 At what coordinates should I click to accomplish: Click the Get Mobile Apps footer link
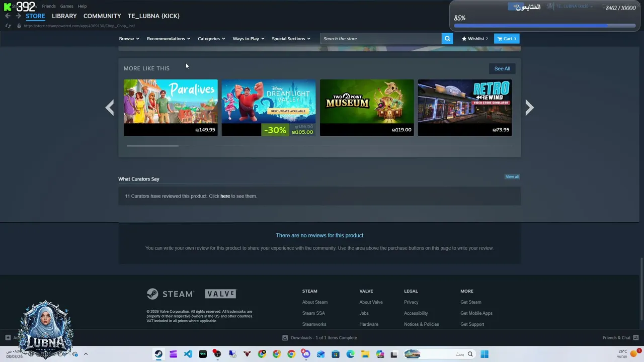[476, 313]
